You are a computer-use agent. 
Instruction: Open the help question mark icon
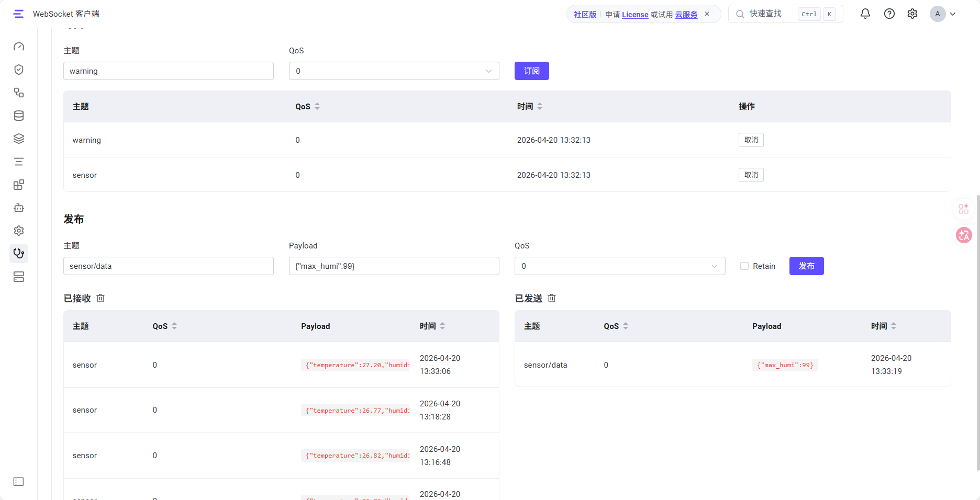pos(889,14)
